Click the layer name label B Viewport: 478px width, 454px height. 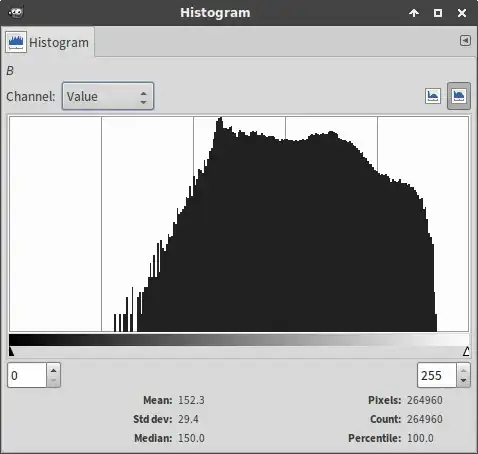10,71
